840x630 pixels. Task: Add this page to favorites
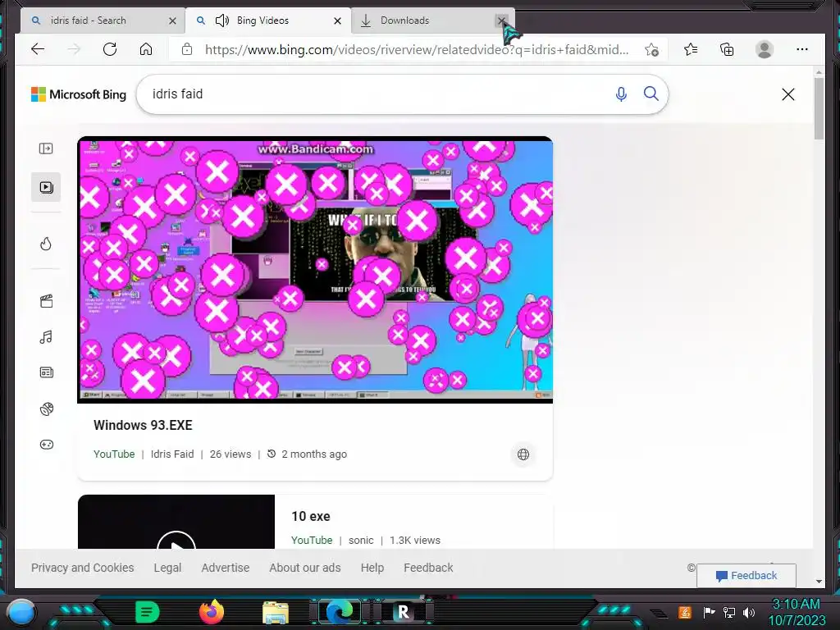[651, 50]
